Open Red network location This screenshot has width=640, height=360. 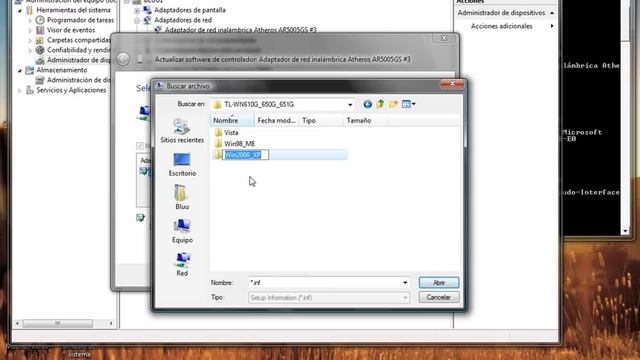[182, 264]
